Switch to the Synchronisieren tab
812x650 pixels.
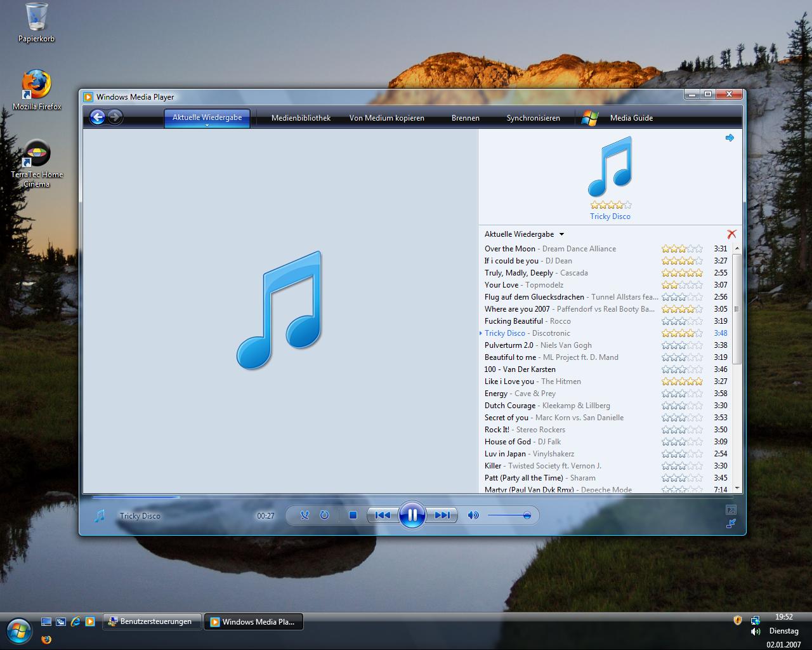(x=534, y=118)
